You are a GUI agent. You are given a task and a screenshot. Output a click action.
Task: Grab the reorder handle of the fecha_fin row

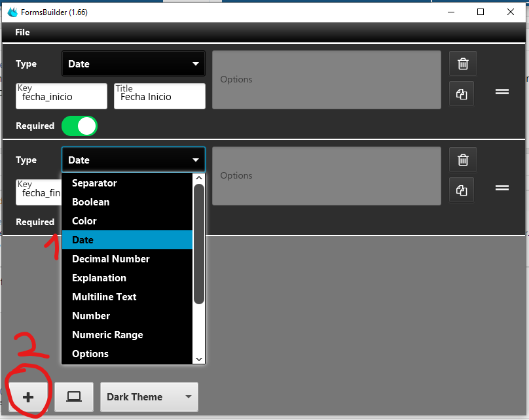click(502, 187)
